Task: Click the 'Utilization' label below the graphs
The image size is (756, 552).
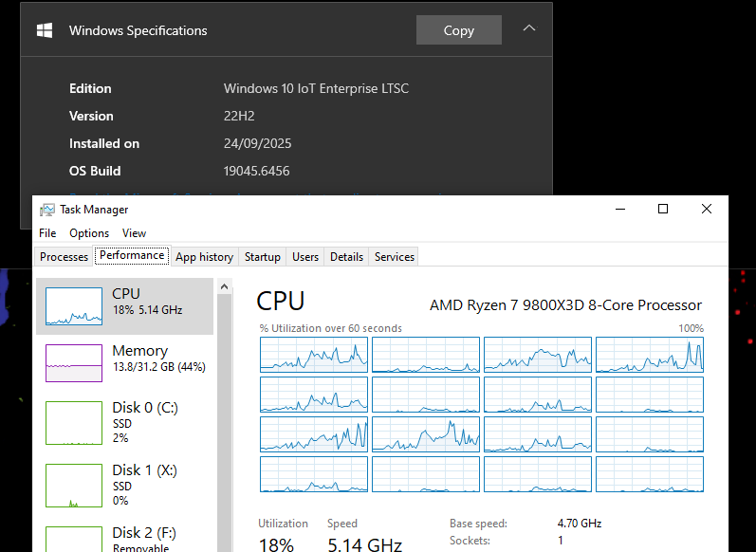Action: click(283, 524)
